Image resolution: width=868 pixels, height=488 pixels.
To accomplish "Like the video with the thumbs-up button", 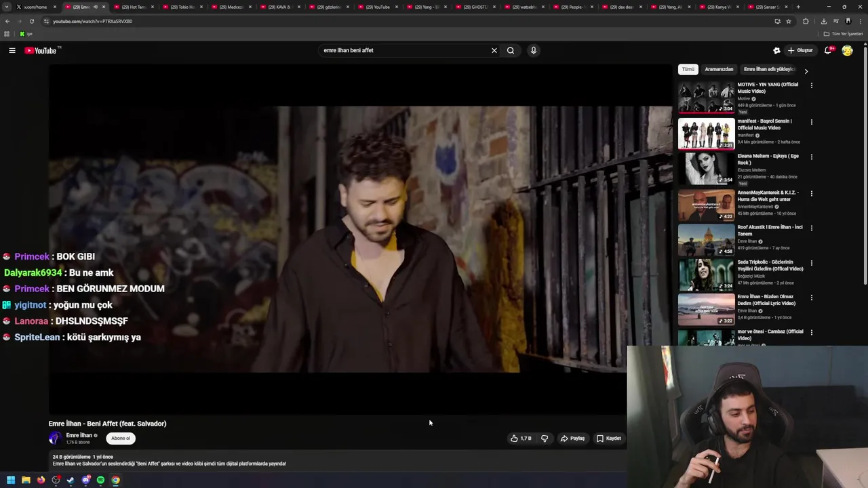I will click(x=521, y=439).
